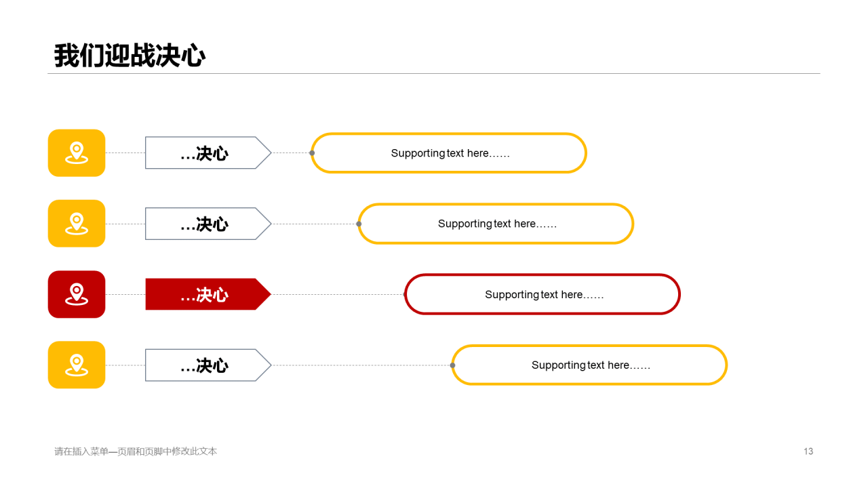Click the gray dot on first supporting box
The width and height of the screenshot is (868, 488).
click(312, 153)
